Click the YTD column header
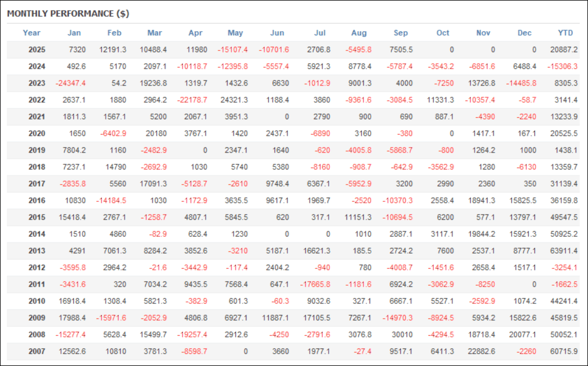The width and height of the screenshot is (588, 366). point(565,33)
